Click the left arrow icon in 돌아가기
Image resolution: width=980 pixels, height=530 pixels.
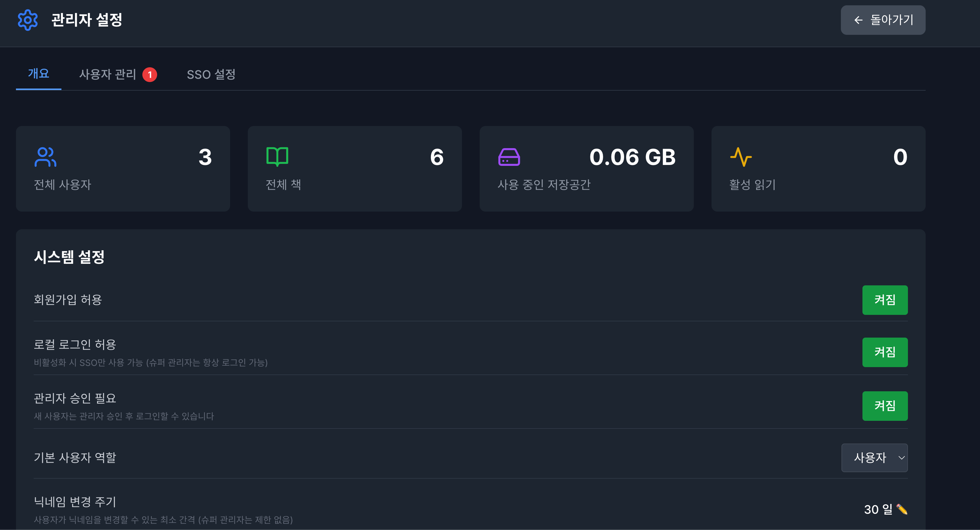click(858, 20)
